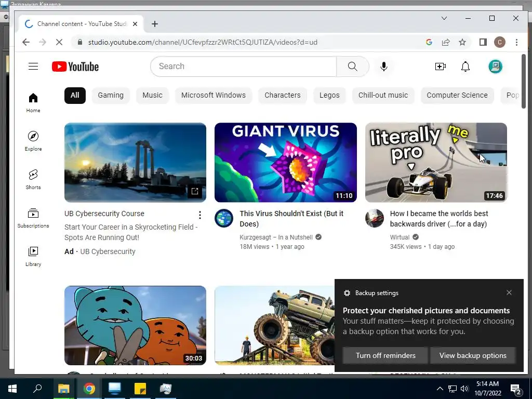Close the Channel content tab
The image size is (532, 399).
135,24
